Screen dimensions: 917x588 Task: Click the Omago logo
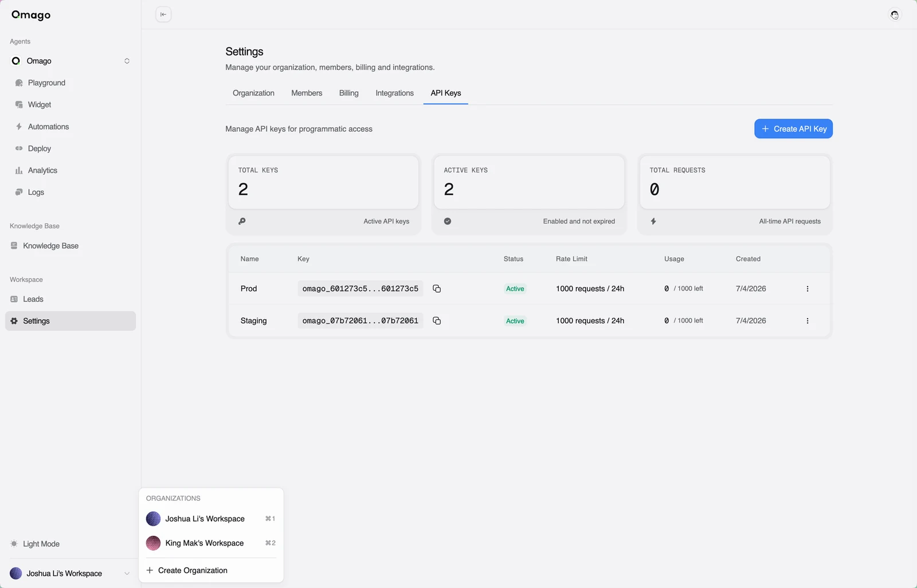(31, 15)
